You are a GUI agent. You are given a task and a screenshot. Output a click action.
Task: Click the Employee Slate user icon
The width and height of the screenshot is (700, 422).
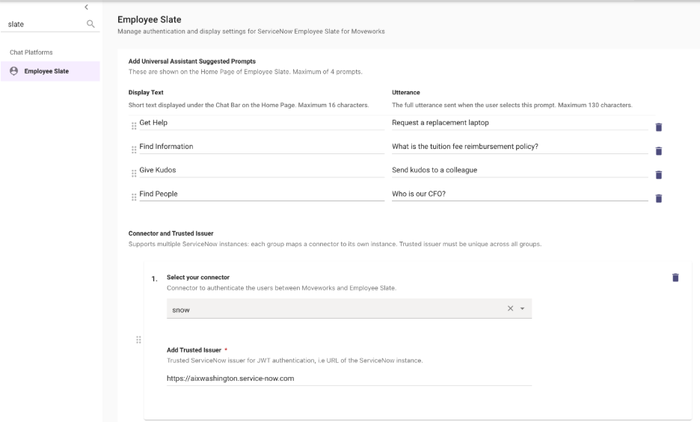click(14, 71)
